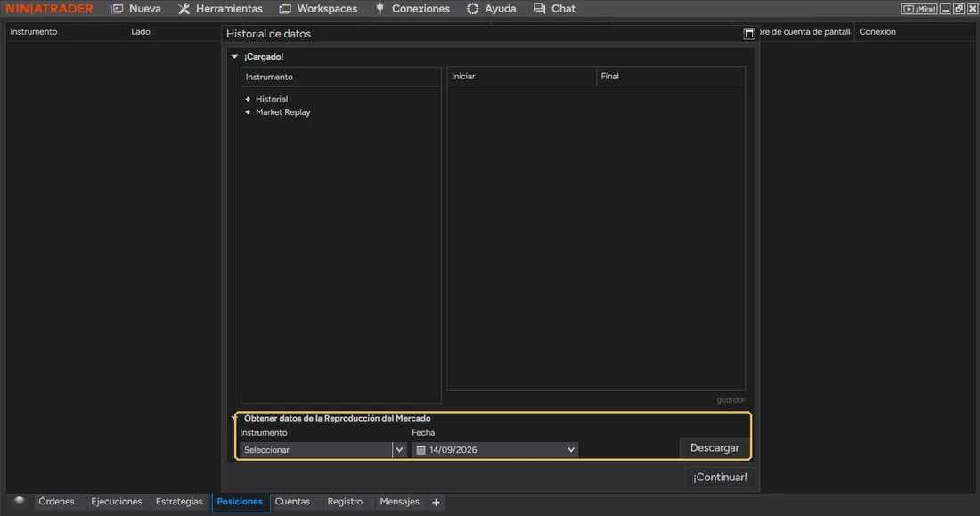
Task: Click the Chat bubbles icon
Action: 539,9
